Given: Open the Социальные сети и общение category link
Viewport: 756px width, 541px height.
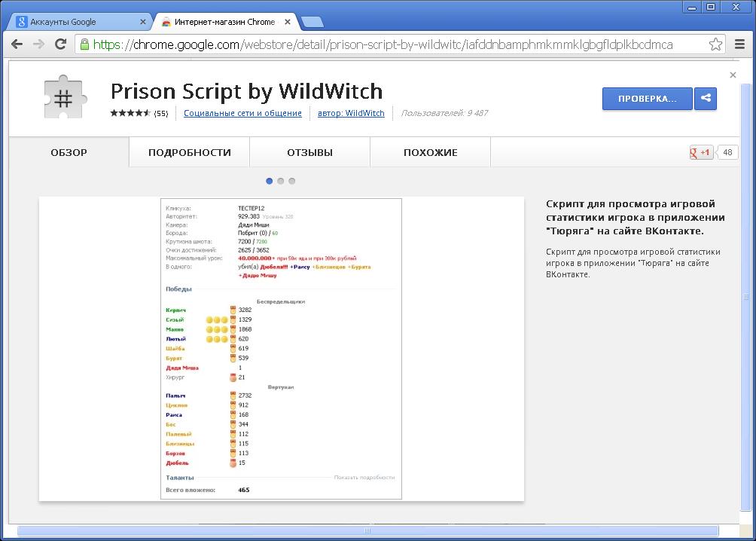Looking at the screenshot, I should 242,113.
